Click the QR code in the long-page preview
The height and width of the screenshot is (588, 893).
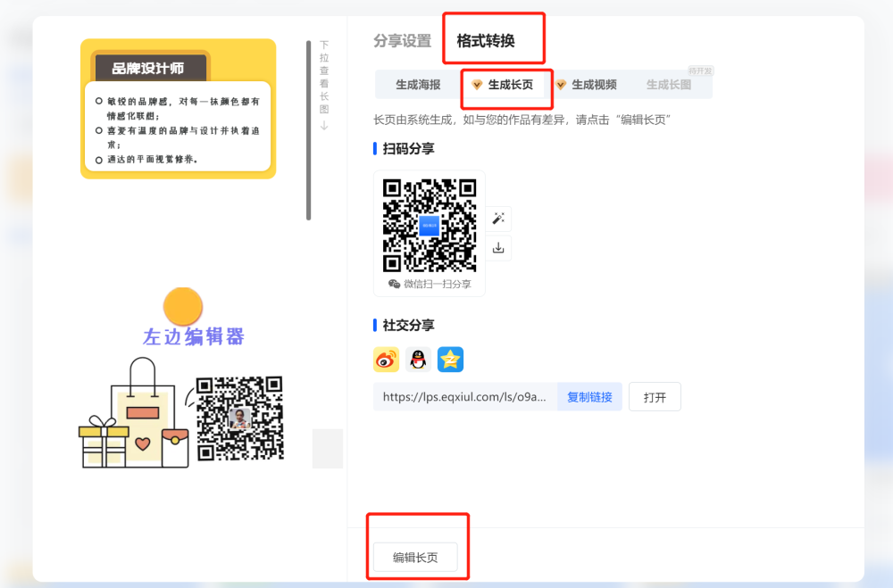[239, 418]
